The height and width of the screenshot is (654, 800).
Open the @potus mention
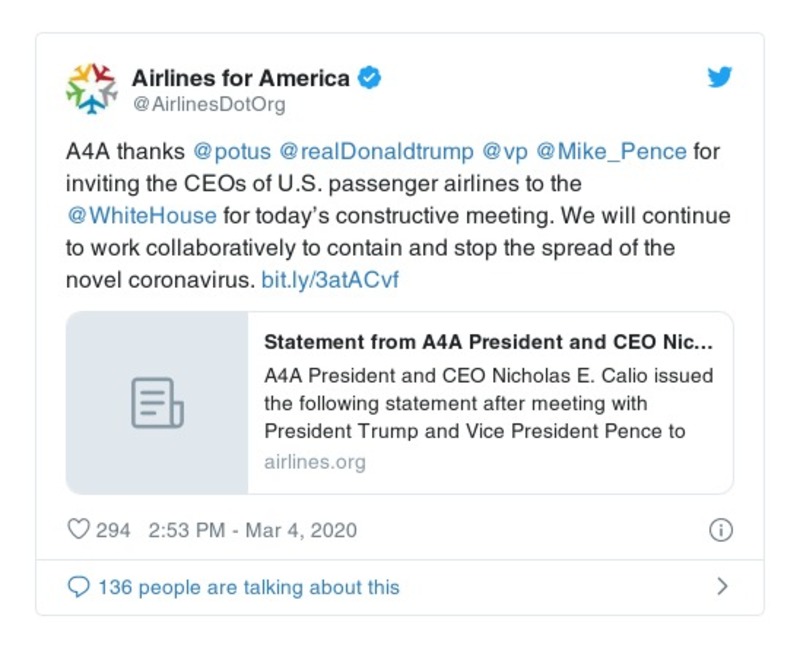(x=231, y=152)
